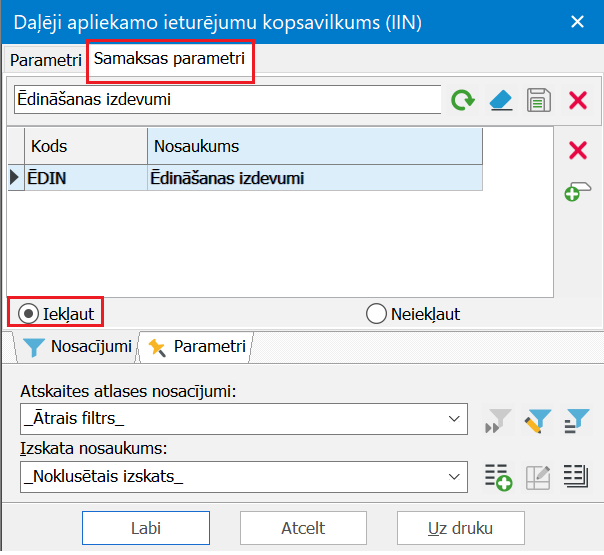This screenshot has width=604, height=555.
Task: Click the view list icon
Action: [x=576, y=476]
